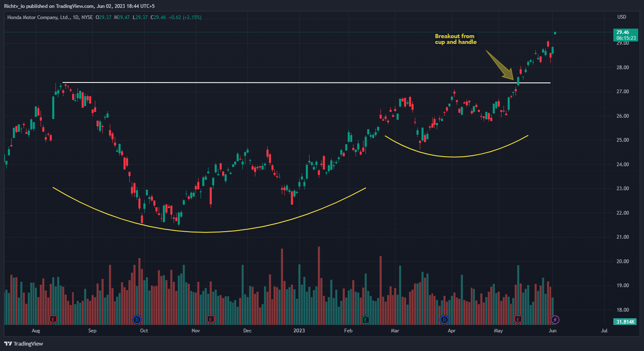
Task: Click the 25.00 price axis label
Action: pyautogui.click(x=622, y=140)
